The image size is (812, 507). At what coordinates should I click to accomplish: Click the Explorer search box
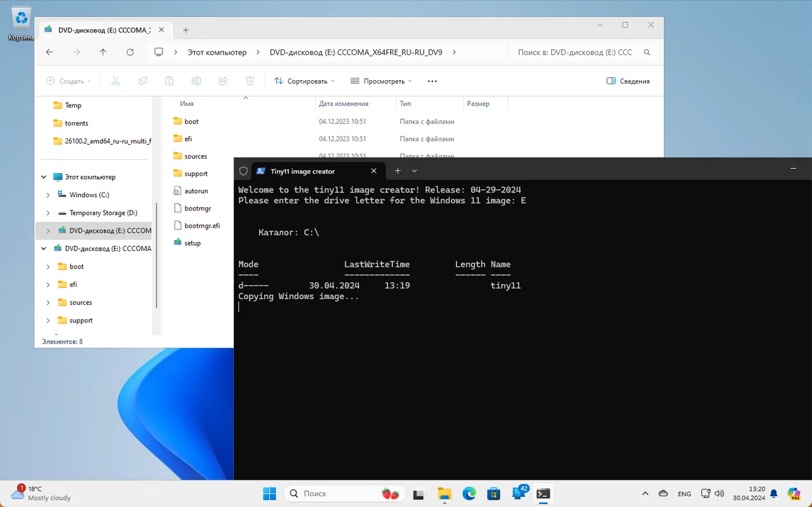[x=582, y=52]
